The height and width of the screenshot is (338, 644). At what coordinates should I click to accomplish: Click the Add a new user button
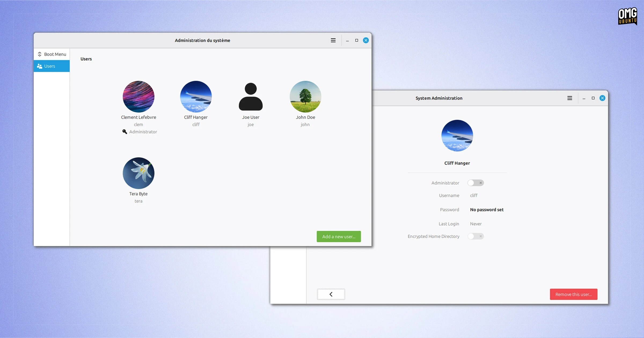tap(339, 237)
